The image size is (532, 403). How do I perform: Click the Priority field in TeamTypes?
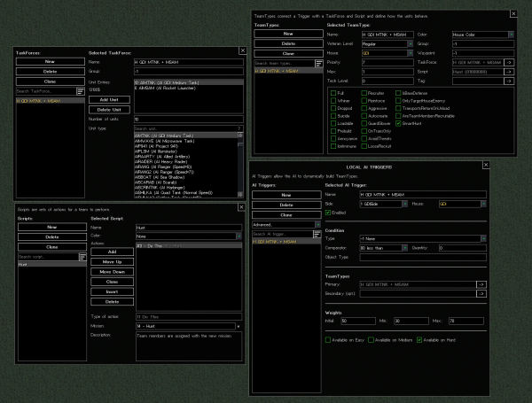tap(387, 62)
